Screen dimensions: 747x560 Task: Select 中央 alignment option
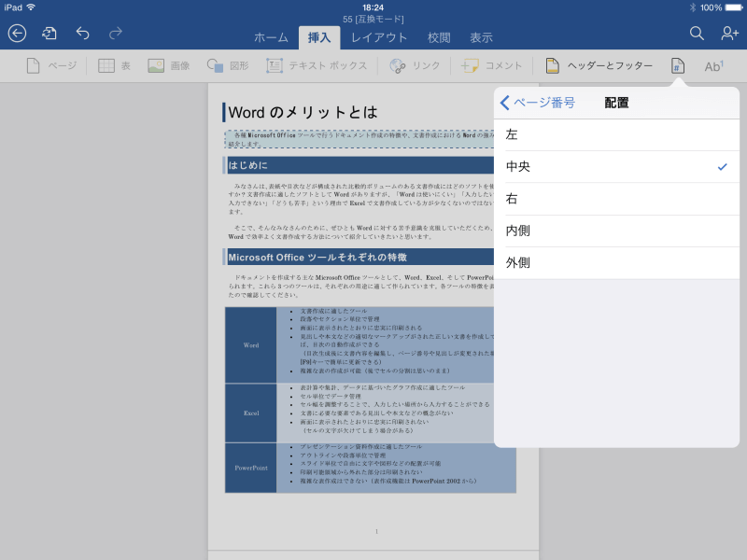[x=616, y=167]
